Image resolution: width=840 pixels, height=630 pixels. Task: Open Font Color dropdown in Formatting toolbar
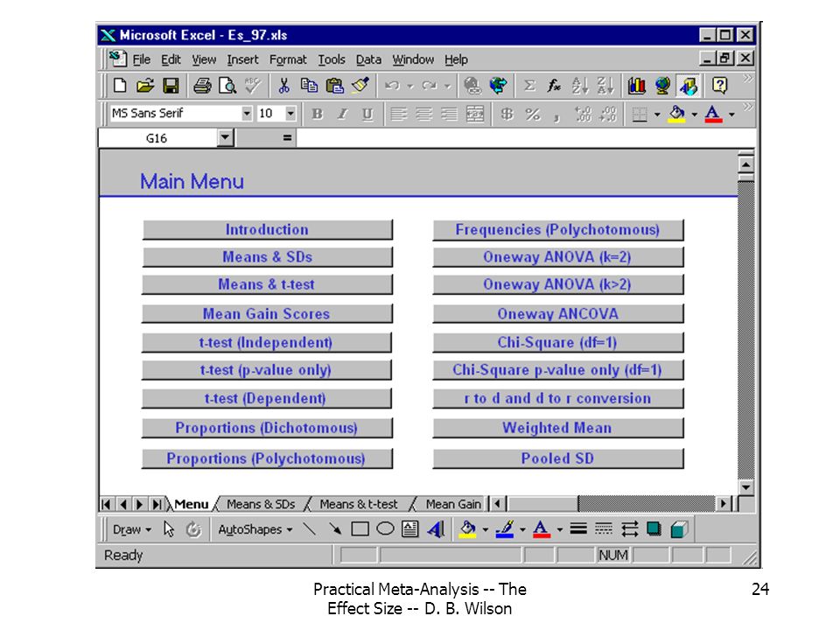tap(731, 114)
